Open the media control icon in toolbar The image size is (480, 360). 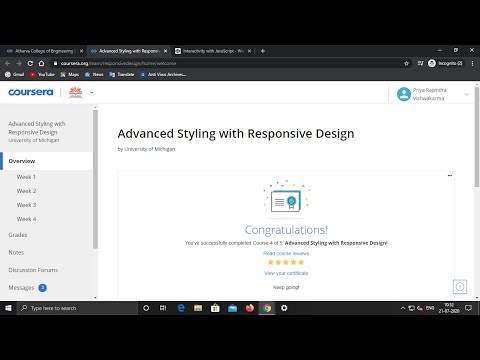[x=420, y=63]
